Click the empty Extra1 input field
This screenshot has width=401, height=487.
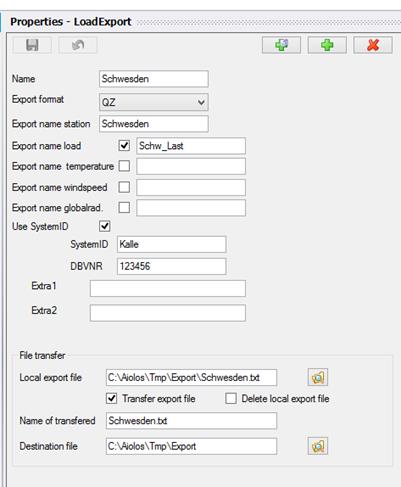coord(168,288)
